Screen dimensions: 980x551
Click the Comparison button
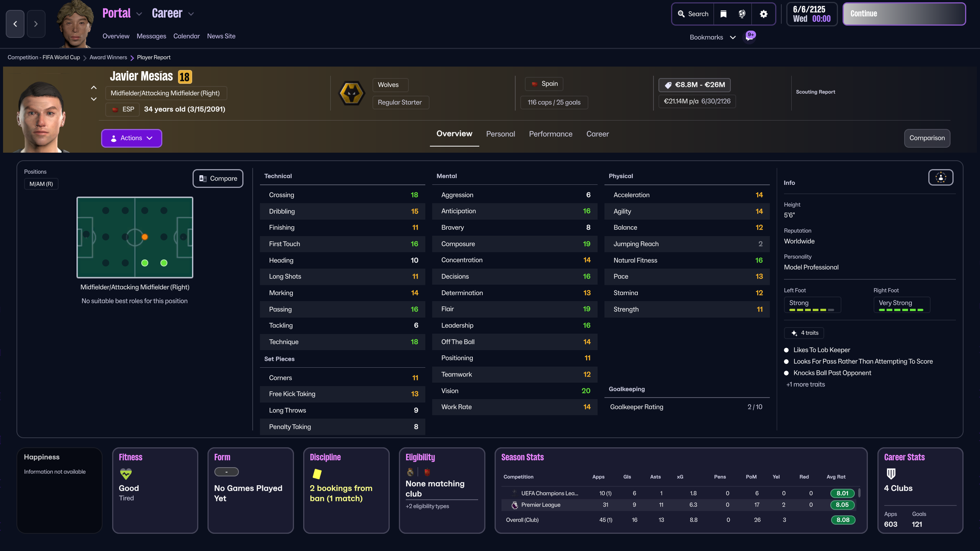927,138
